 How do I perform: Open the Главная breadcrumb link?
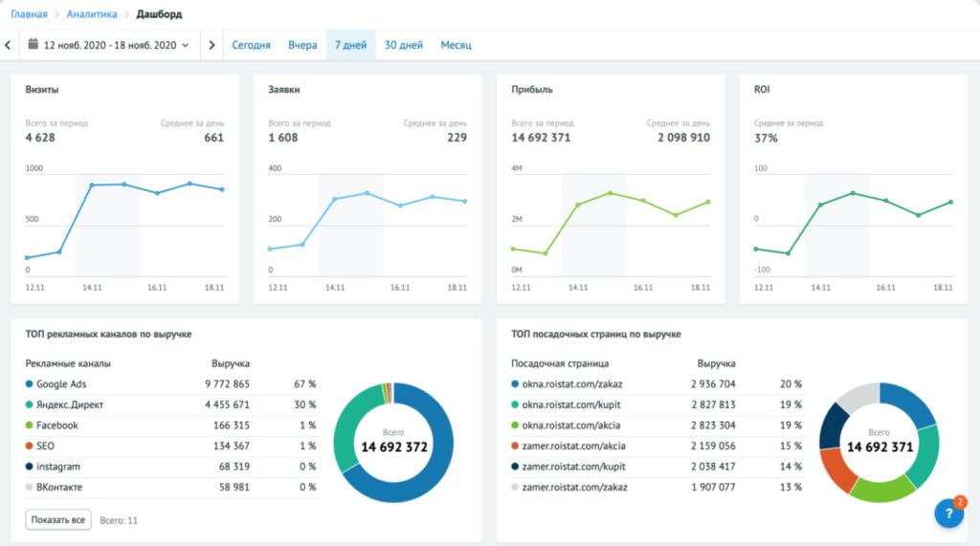coord(29,13)
